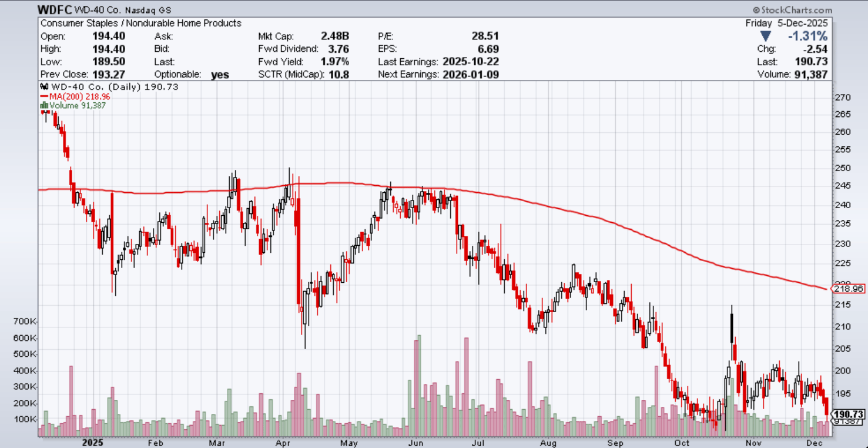Click the 'Volume 91,387' legend text
Viewport: 868px width, 448px height.
click(x=78, y=106)
